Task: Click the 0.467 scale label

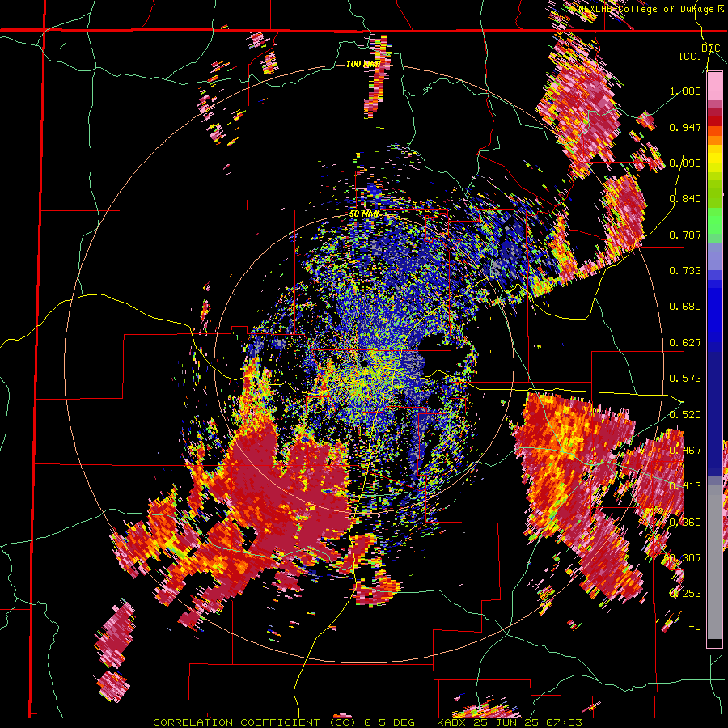Action: (x=685, y=450)
